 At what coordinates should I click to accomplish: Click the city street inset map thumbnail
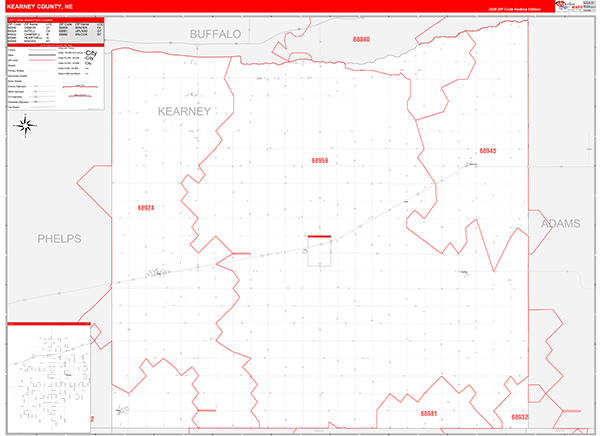(49, 378)
